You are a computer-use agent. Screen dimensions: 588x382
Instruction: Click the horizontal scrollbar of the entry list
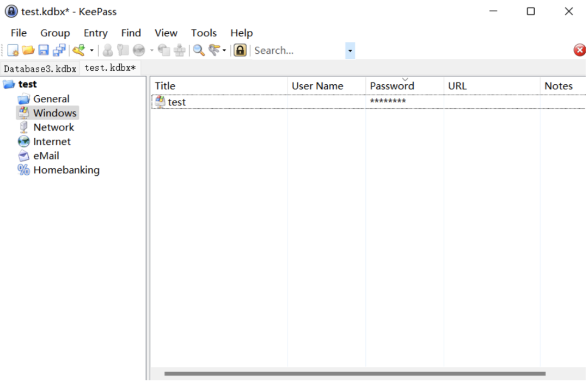tap(355, 374)
